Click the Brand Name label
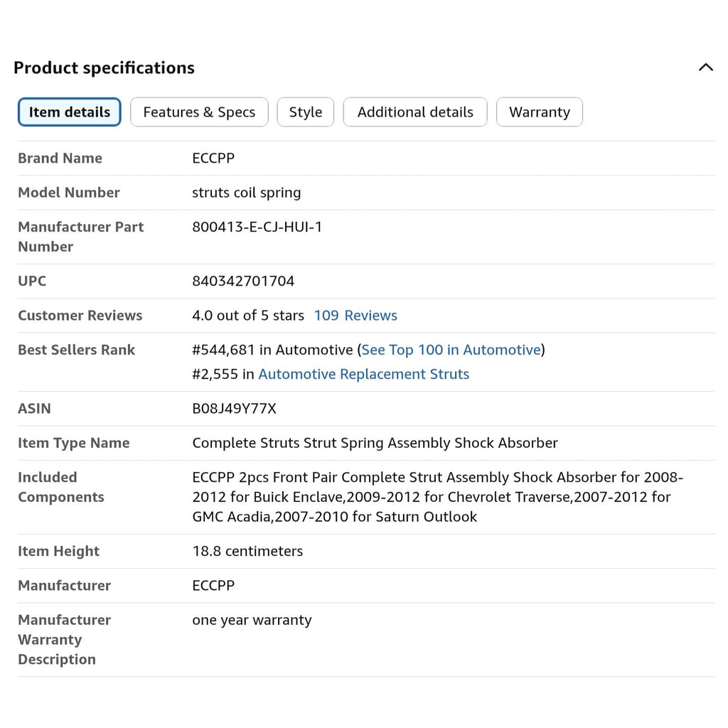The width and height of the screenshot is (728, 728). click(60, 159)
